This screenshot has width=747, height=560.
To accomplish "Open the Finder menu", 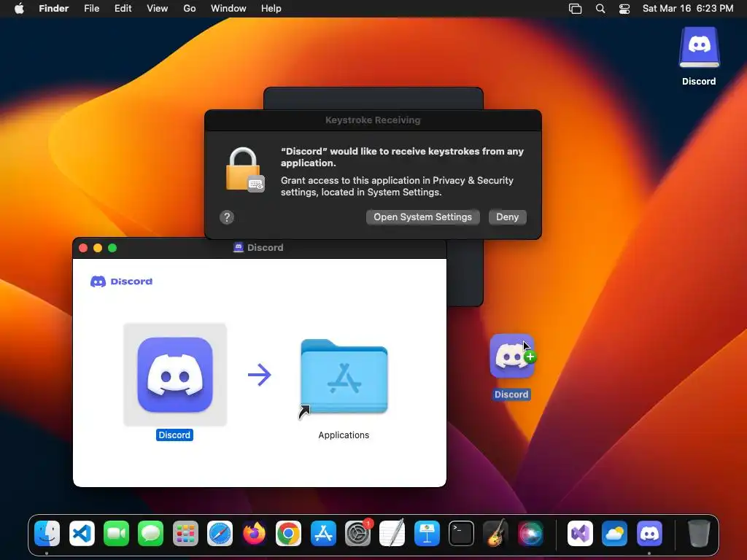I will pos(54,9).
